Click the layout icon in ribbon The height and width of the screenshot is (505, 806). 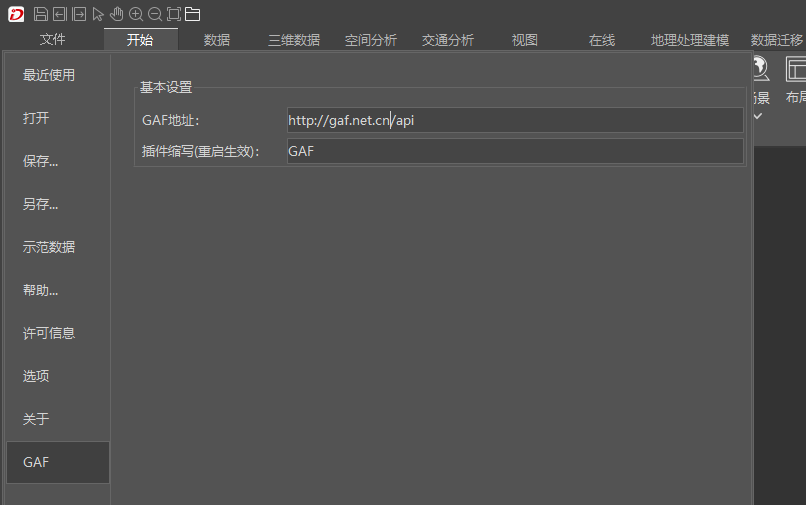795,69
